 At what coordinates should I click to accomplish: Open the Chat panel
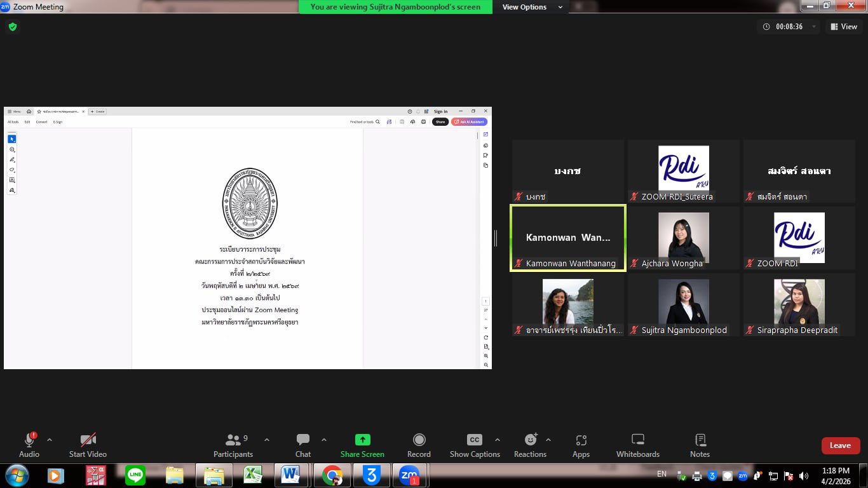coord(303,445)
